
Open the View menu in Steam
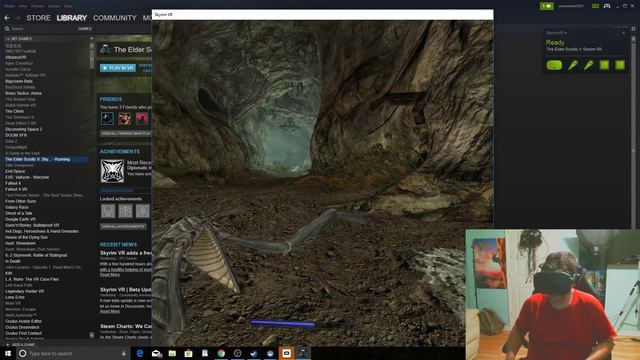coord(23,6)
